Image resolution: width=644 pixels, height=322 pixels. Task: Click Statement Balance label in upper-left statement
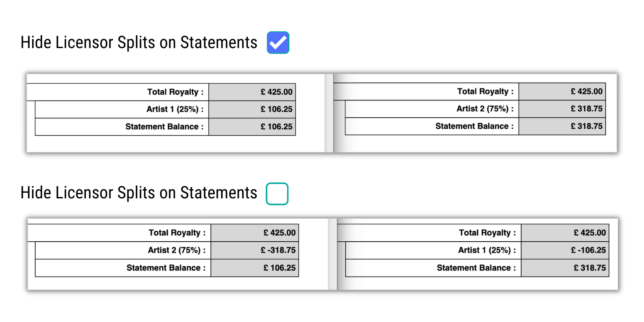(164, 127)
